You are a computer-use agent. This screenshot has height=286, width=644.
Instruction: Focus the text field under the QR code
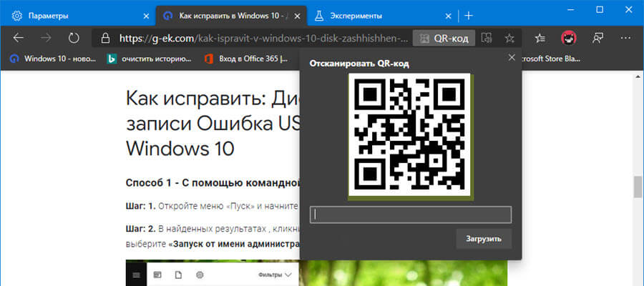pyautogui.click(x=410, y=215)
